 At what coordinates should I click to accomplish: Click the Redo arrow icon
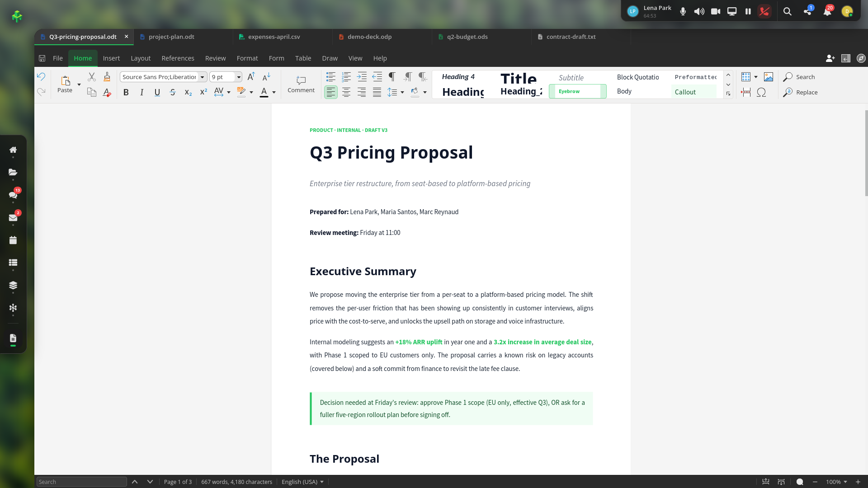pos(41,92)
